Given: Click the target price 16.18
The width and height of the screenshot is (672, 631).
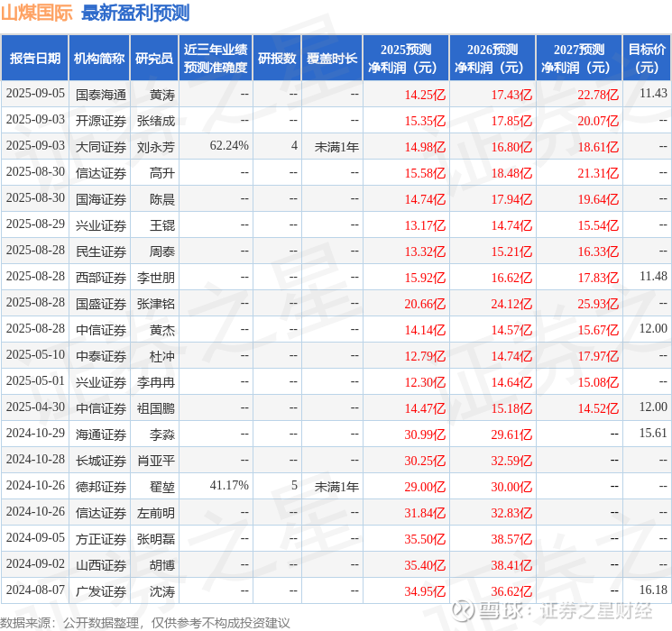Looking at the screenshot, I should tap(653, 590).
